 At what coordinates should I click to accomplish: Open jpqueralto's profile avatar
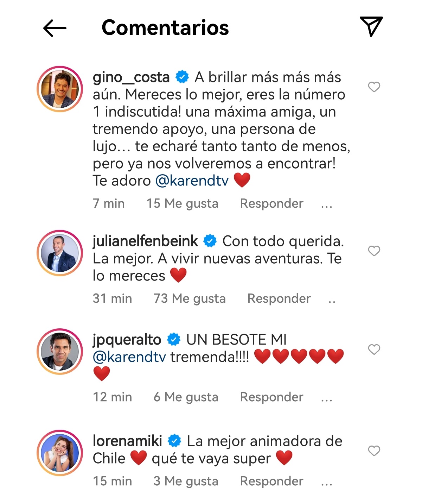click(60, 352)
